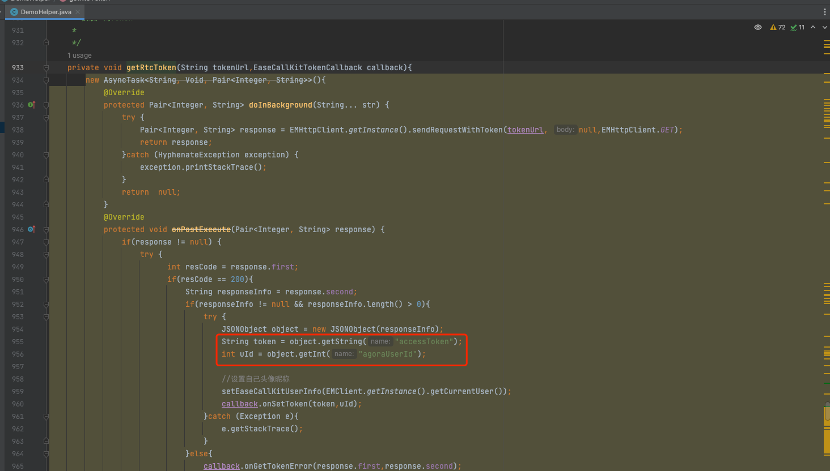Click line number 933 in gutter

pos(17,68)
